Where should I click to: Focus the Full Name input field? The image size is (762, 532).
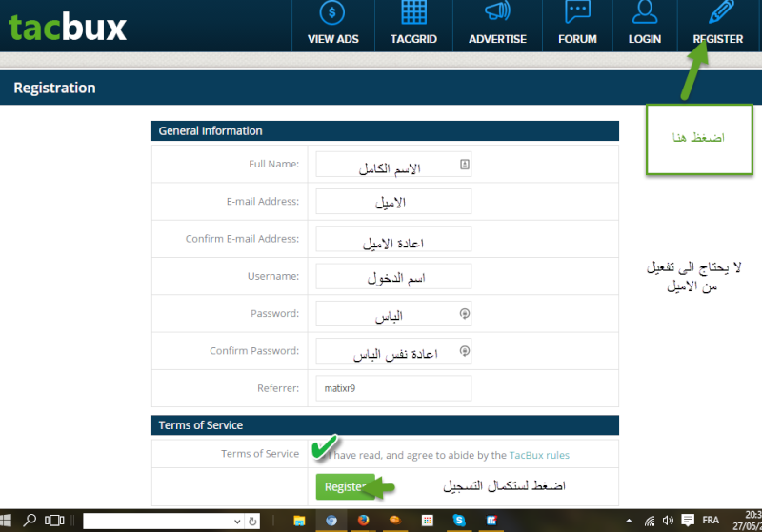[x=393, y=165]
